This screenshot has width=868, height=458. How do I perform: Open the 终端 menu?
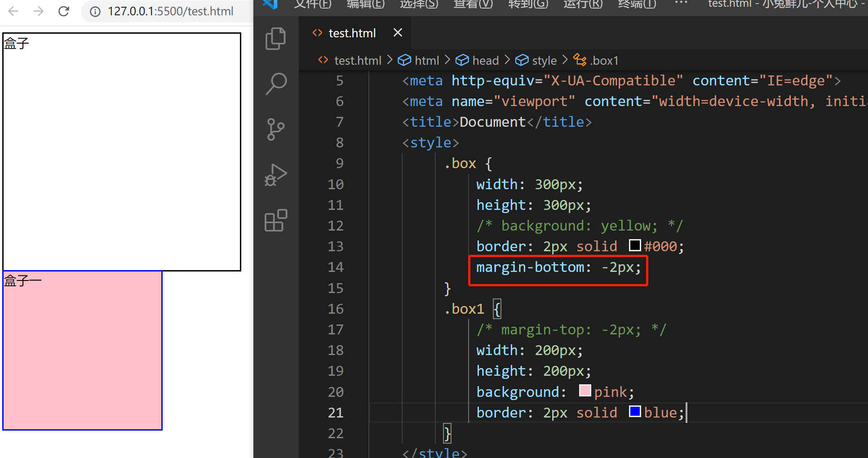click(636, 4)
